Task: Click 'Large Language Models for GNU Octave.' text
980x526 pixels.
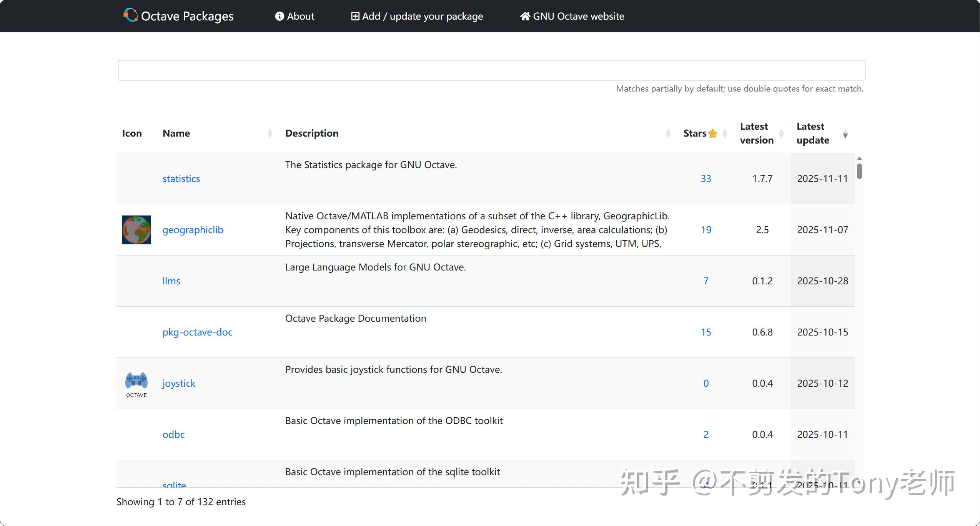Action: pos(375,267)
